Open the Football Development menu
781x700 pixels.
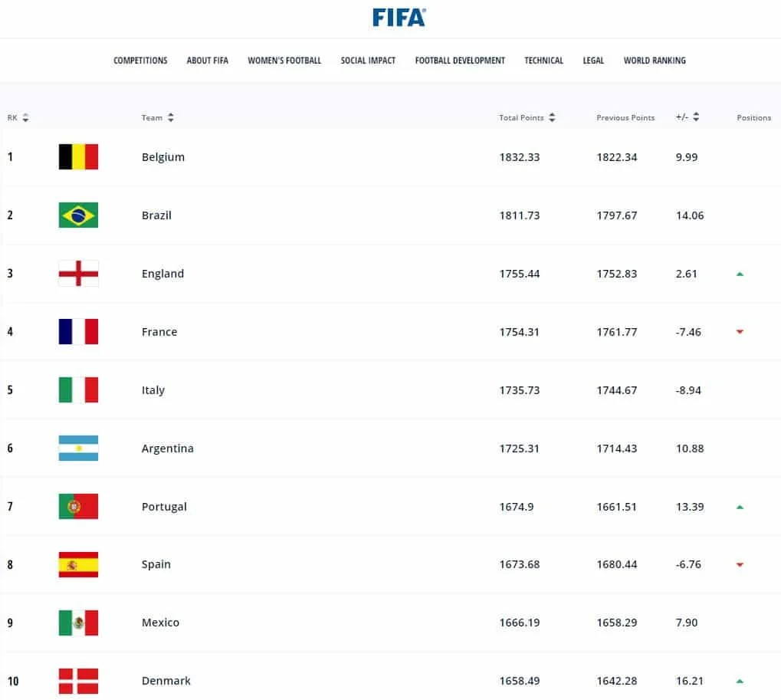460,61
